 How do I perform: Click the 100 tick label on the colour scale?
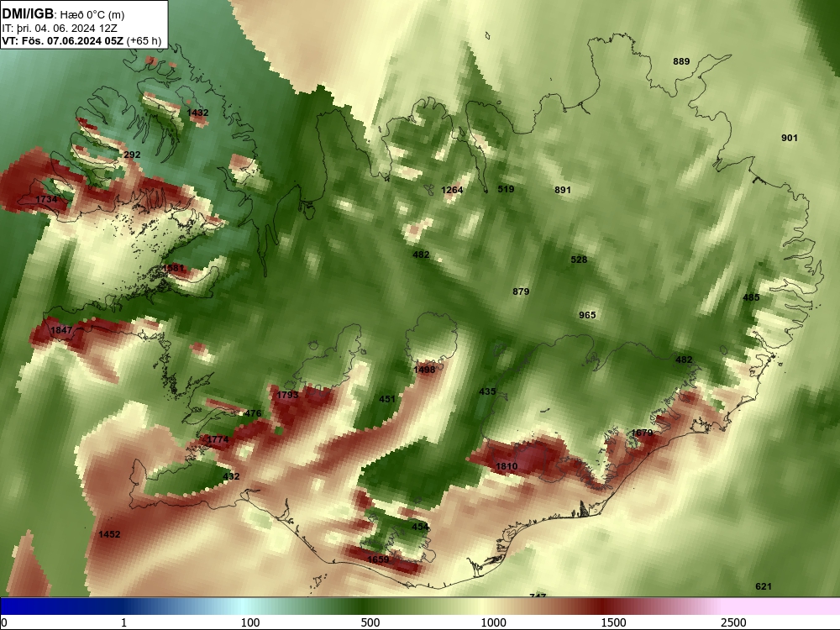point(250,622)
